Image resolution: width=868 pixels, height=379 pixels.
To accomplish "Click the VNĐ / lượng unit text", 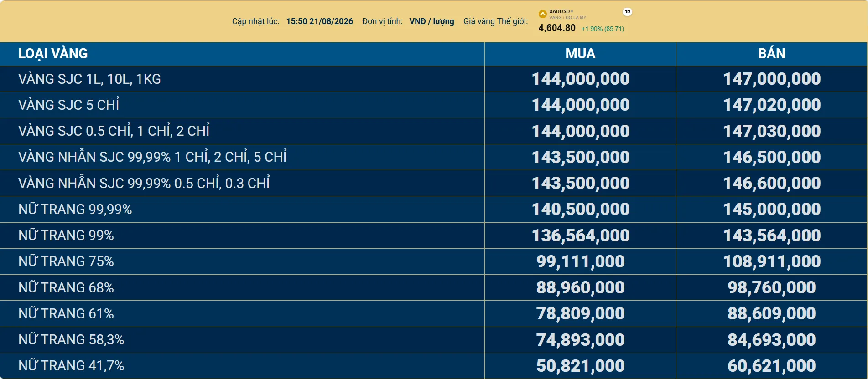I will tap(431, 21).
